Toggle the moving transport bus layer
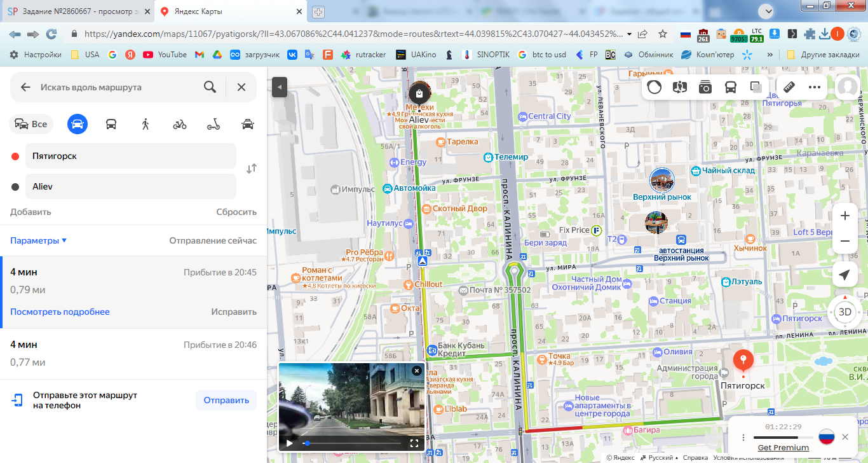This screenshot has width=868, height=463. (x=731, y=87)
